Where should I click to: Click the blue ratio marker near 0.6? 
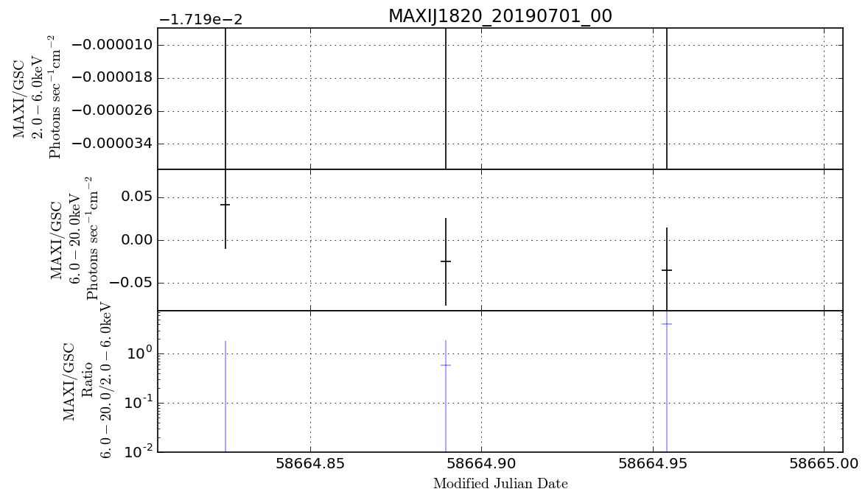coord(446,365)
